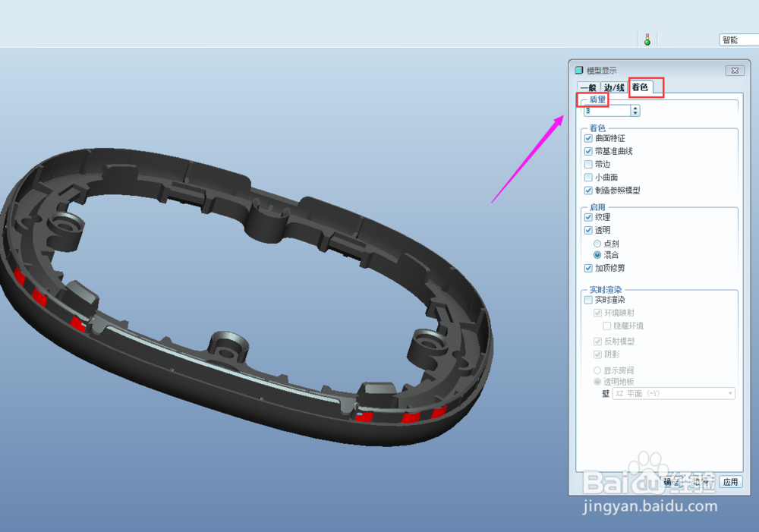Enable the 带边 checkbox
The width and height of the screenshot is (759, 532).
(x=589, y=164)
